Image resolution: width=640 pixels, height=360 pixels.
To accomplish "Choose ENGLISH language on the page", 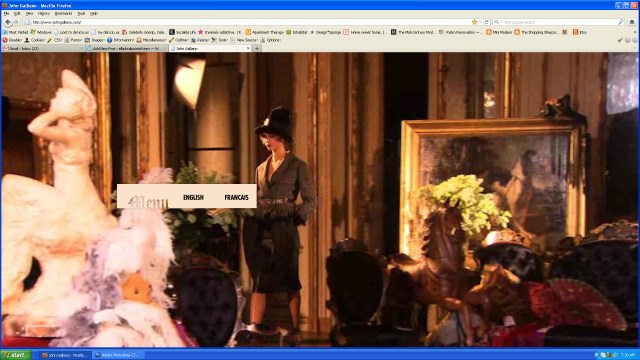I will point(193,198).
